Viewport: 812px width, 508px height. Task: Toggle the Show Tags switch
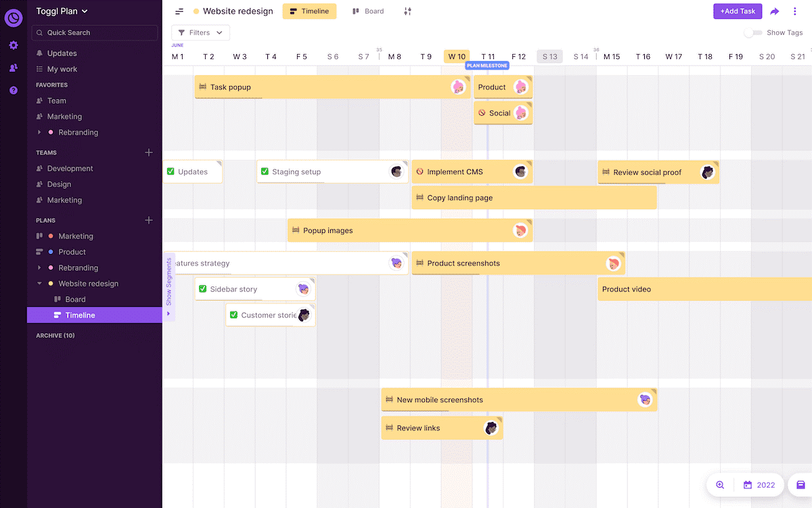(x=752, y=33)
